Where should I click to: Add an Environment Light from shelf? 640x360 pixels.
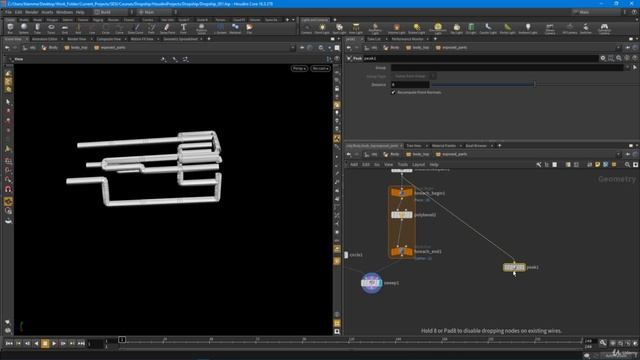(x=438, y=29)
